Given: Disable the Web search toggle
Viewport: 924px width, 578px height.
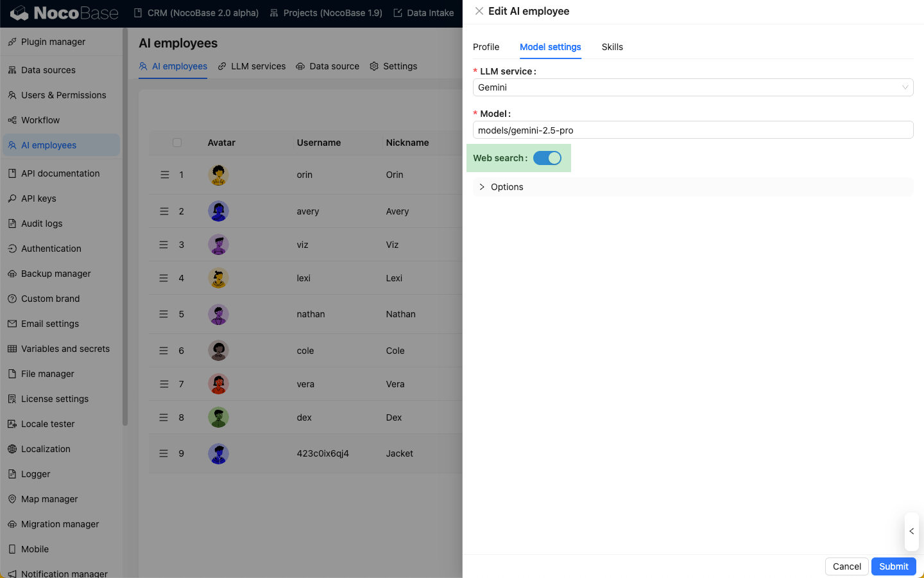Looking at the screenshot, I should point(547,158).
